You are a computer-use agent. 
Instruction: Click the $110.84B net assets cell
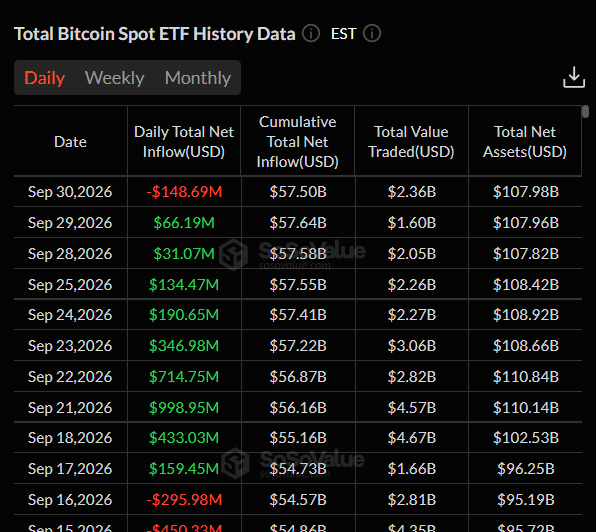(x=526, y=377)
